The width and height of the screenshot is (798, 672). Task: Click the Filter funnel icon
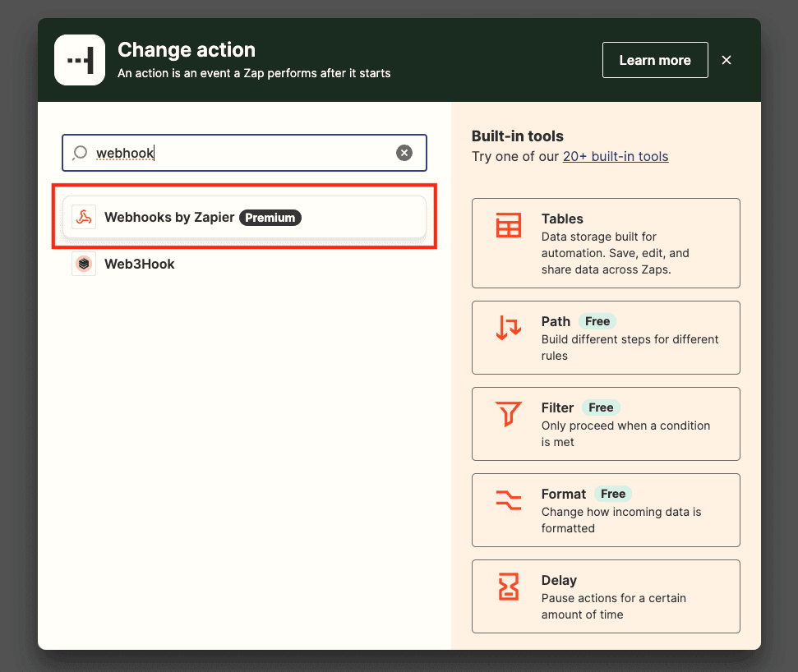tap(509, 413)
